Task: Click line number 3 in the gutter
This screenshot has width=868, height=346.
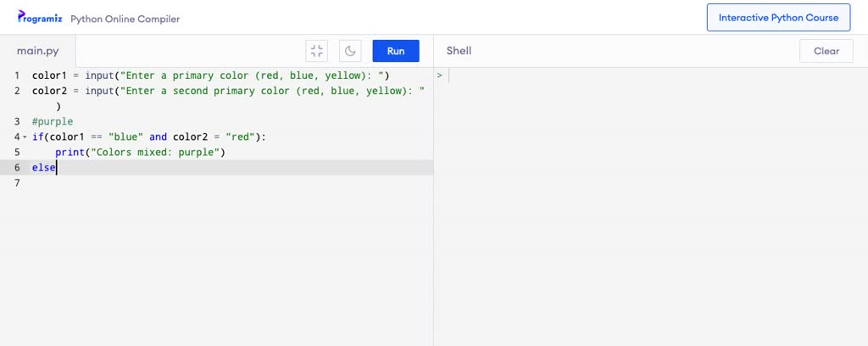Action: [x=17, y=121]
